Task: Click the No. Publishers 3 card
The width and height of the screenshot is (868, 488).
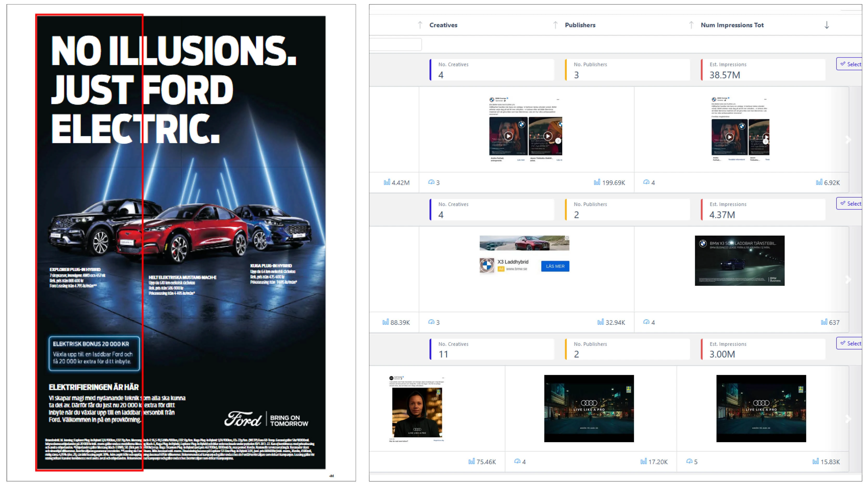Action: coord(627,70)
